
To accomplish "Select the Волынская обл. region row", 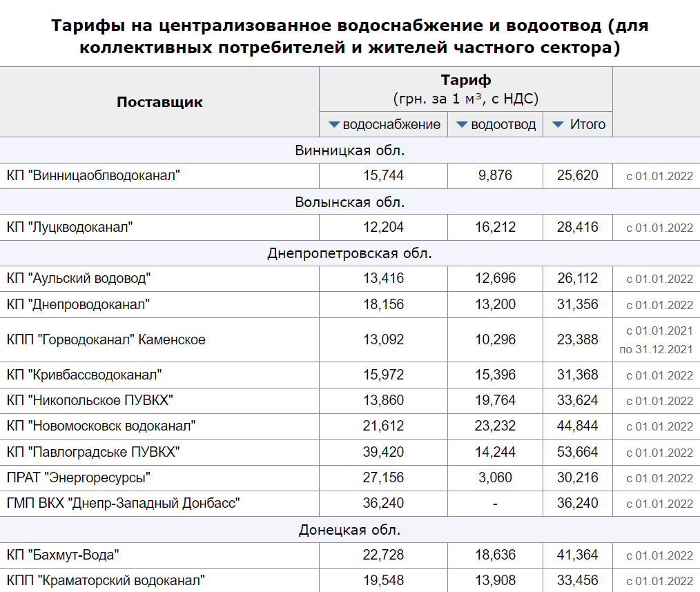I will click(349, 202).
